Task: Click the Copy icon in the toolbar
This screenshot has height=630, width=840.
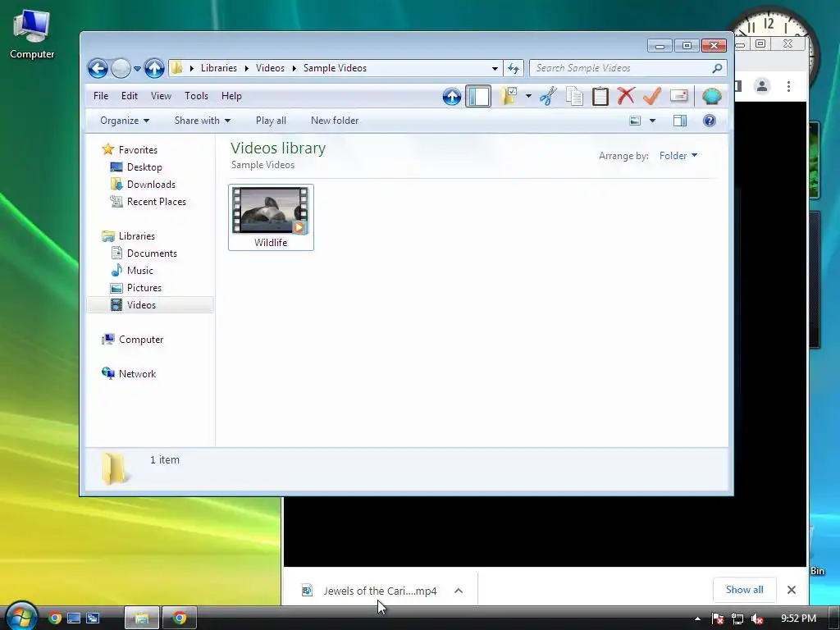Action: 574,97
